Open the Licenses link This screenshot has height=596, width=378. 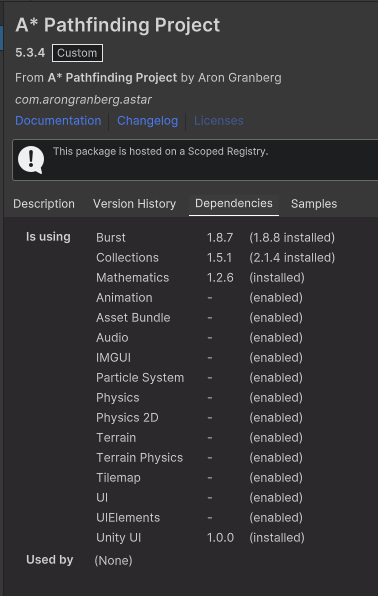point(219,120)
